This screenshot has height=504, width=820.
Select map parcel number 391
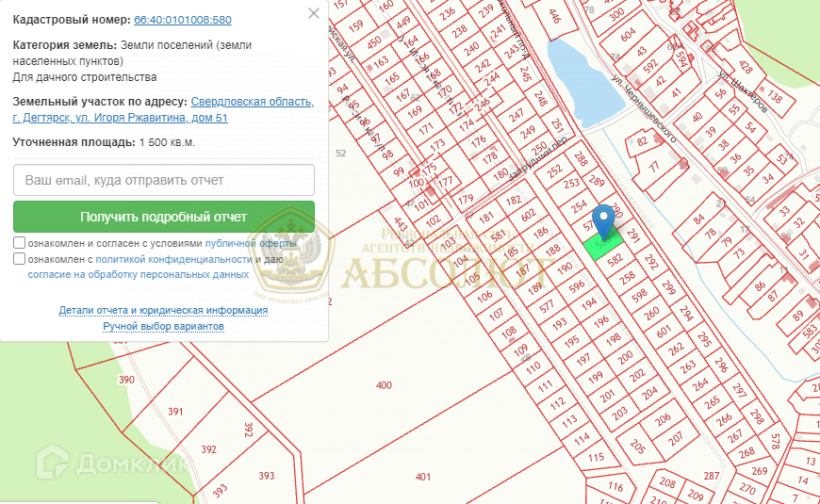[175, 412]
